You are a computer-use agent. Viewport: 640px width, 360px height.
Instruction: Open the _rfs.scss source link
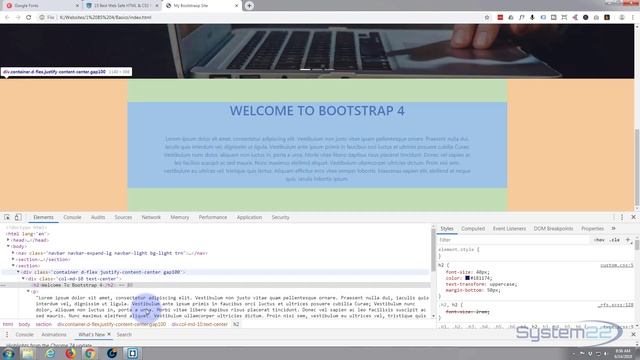click(x=616, y=305)
